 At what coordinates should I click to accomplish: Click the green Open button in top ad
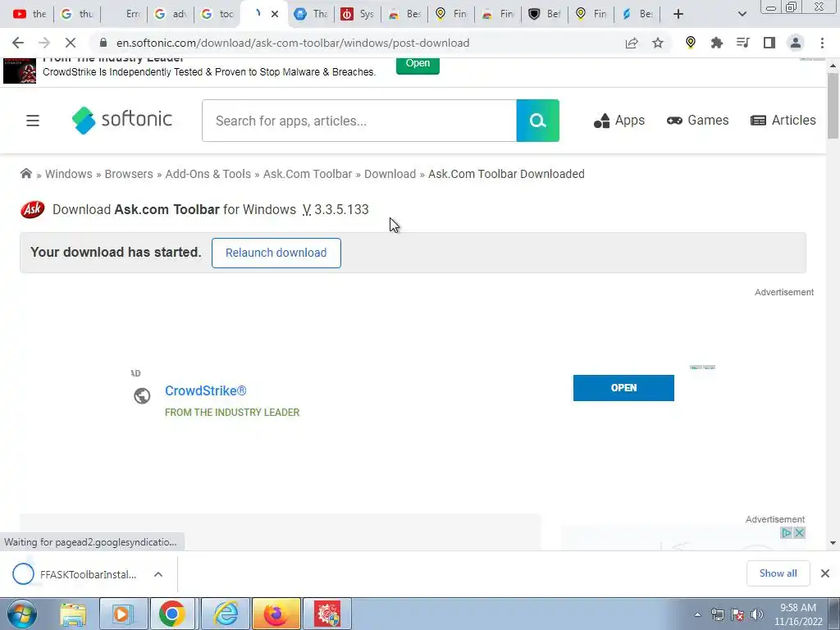point(418,64)
